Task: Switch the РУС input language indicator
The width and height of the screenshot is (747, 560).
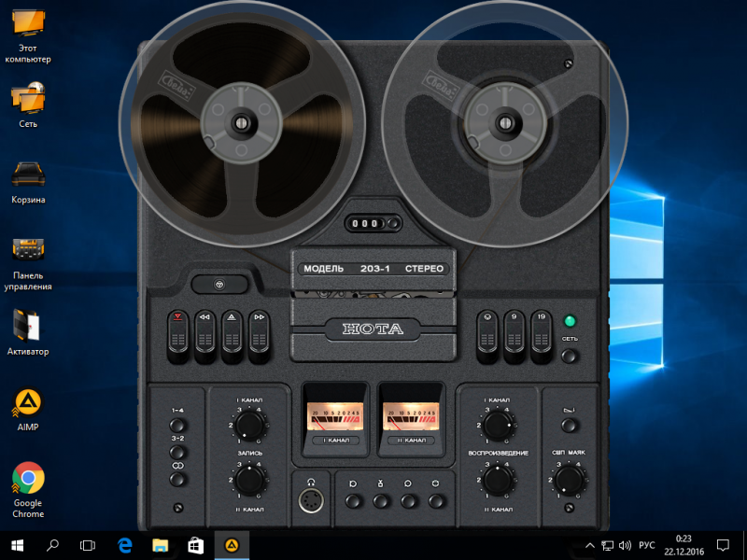Action: [x=646, y=545]
